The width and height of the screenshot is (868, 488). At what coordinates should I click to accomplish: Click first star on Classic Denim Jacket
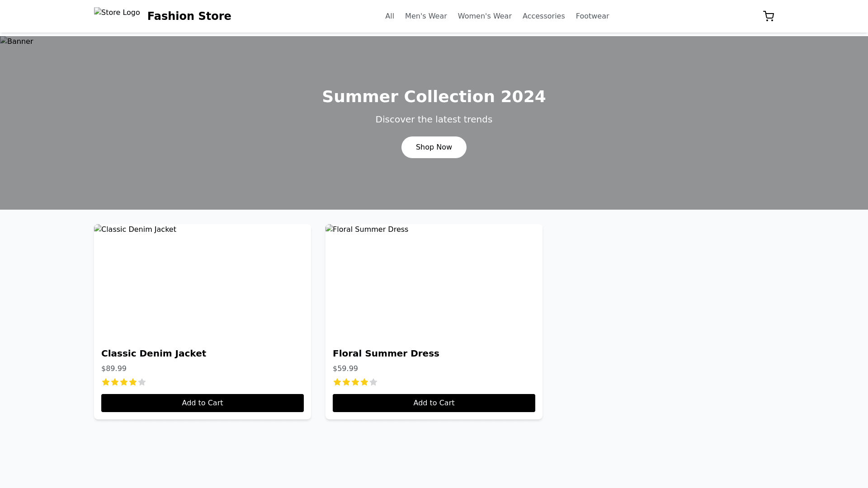pos(106,382)
